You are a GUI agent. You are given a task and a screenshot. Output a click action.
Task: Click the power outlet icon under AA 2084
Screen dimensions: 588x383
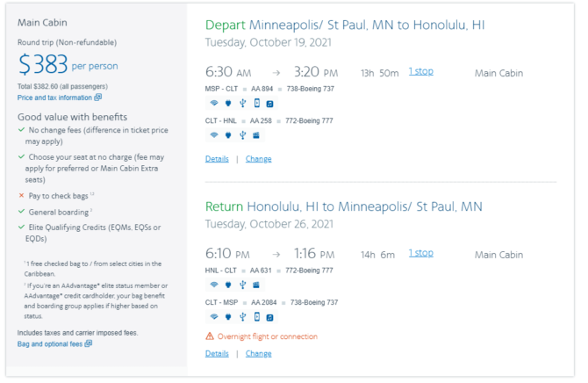pyautogui.click(x=228, y=317)
